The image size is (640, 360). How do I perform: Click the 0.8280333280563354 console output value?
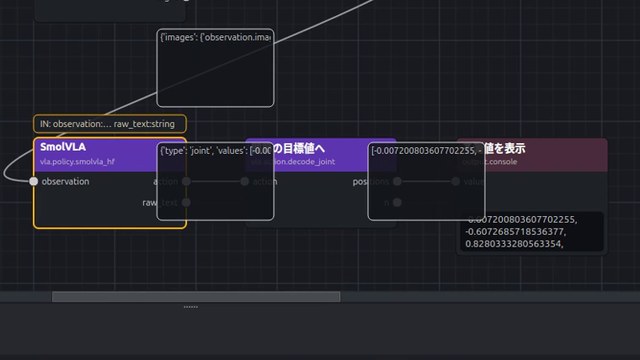coord(514,244)
